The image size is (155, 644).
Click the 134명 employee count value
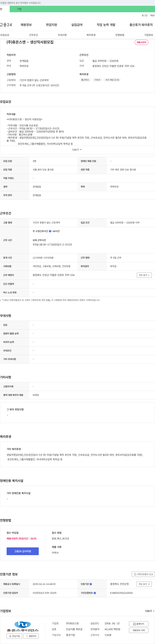click(x=108, y=635)
